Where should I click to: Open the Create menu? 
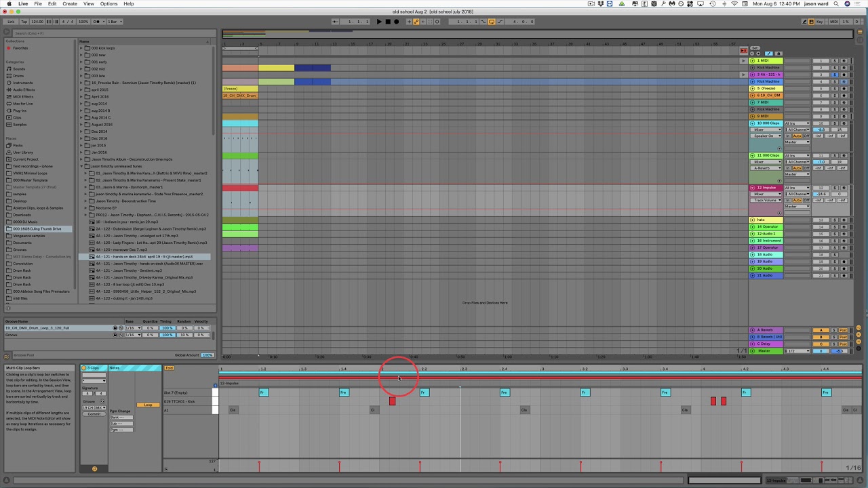[70, 4]
